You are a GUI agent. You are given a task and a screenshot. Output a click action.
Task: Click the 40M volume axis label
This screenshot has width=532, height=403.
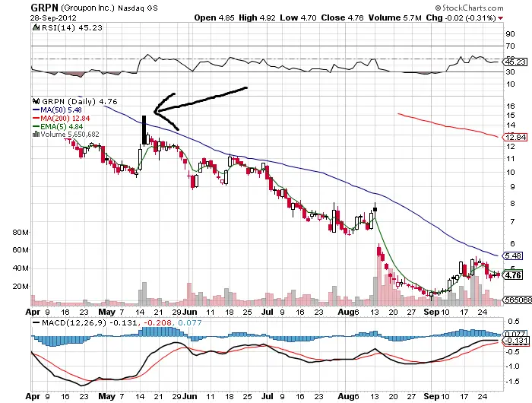click(x=21, y=268)
